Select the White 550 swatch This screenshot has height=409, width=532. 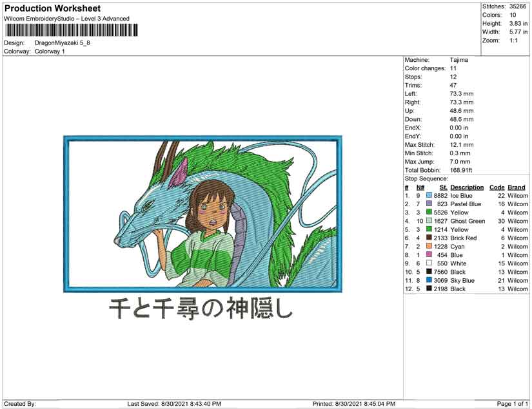click(429, 263)
